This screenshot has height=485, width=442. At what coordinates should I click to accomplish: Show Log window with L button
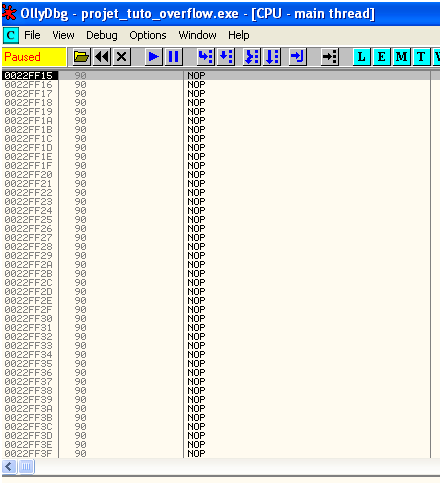[x=361, y=57]
